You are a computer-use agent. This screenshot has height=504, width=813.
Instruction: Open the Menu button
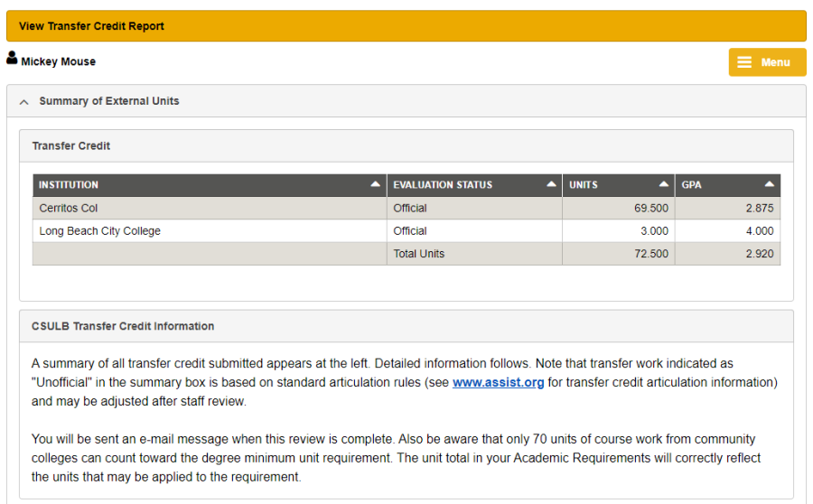(x=767, y=62)
